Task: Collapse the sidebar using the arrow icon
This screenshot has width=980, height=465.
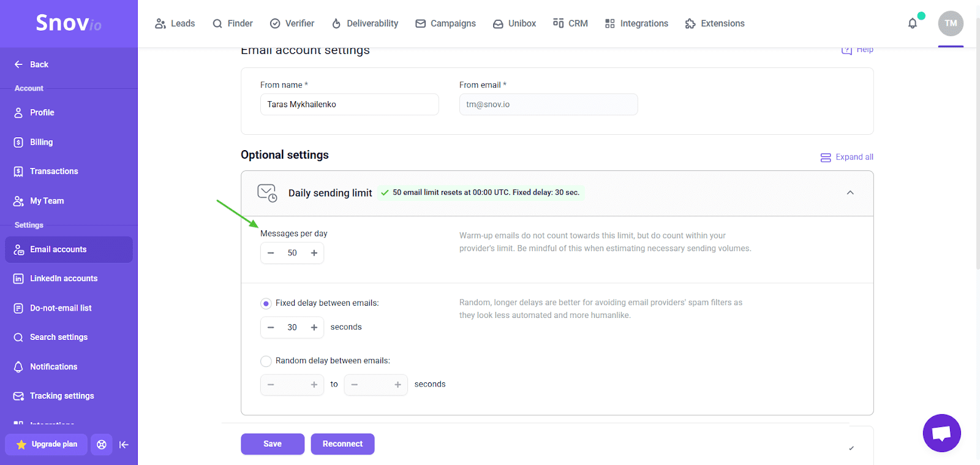Action: (124, 445)
